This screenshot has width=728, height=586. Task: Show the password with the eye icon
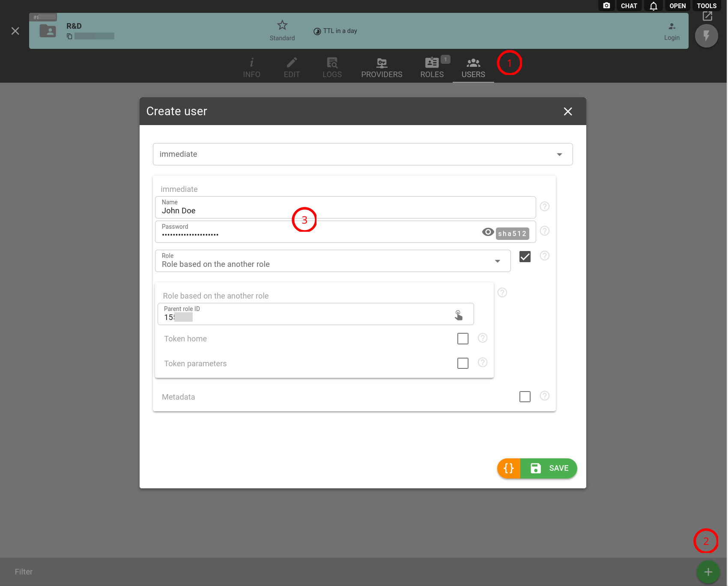[x=488, y=232]
